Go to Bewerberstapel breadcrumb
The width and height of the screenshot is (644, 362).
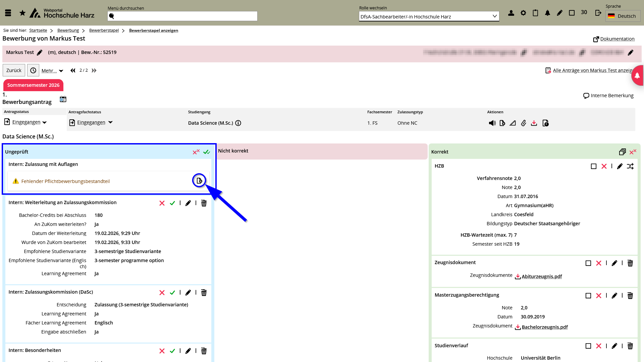click(104, 31)
